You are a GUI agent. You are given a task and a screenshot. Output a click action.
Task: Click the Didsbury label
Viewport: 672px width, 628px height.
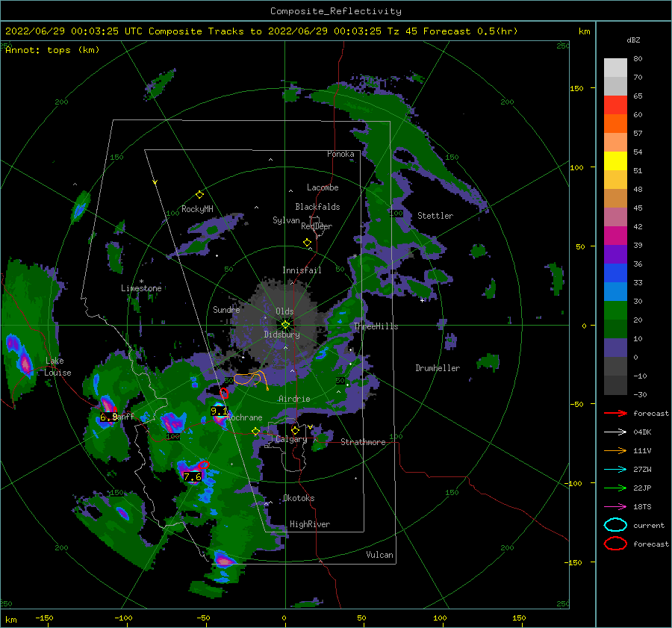(281, 335)
